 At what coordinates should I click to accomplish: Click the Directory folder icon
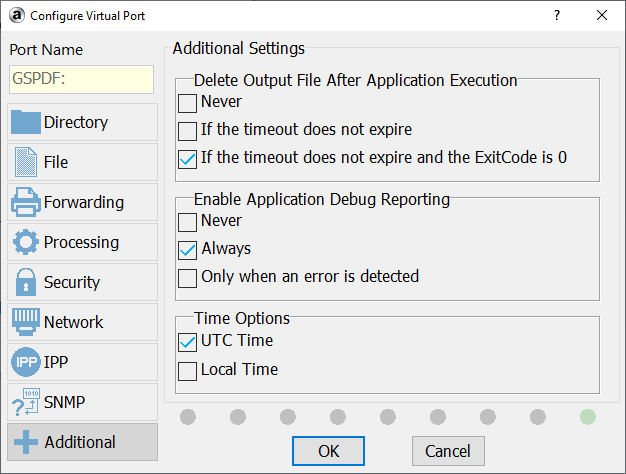click(x=26, y=123)
